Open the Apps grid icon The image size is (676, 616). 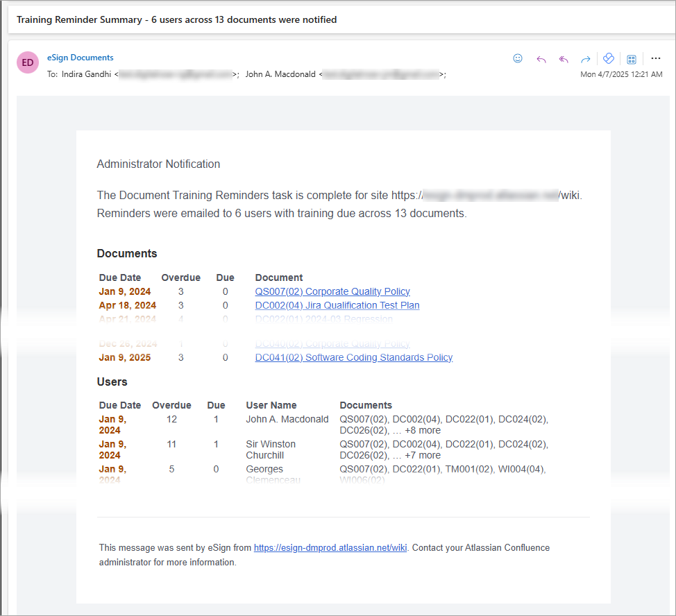tap(632, 59)
